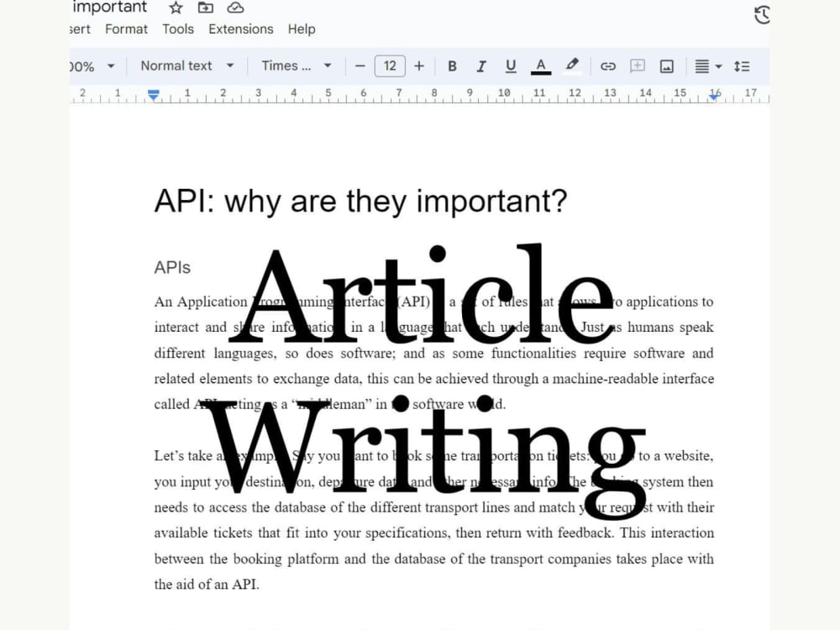Click the line starting 'related elements to exchange'
840x630 pixels.
click(x=434, y=379)
